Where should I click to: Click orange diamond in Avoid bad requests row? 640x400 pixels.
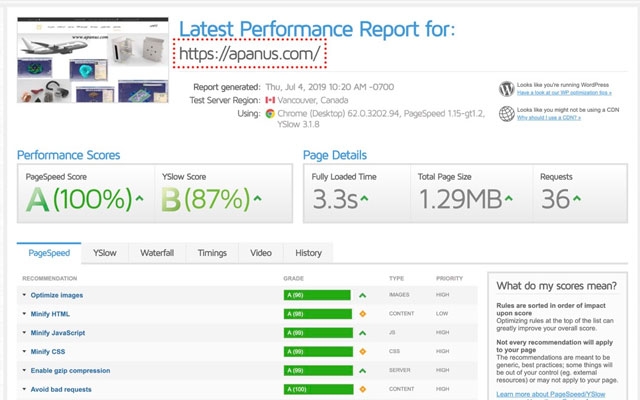coord(362,389)
